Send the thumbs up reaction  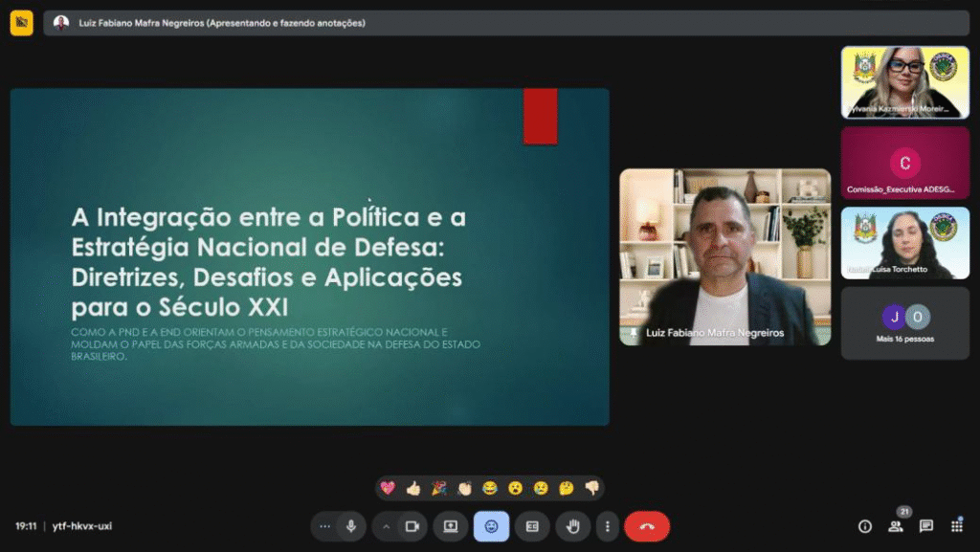413,488
